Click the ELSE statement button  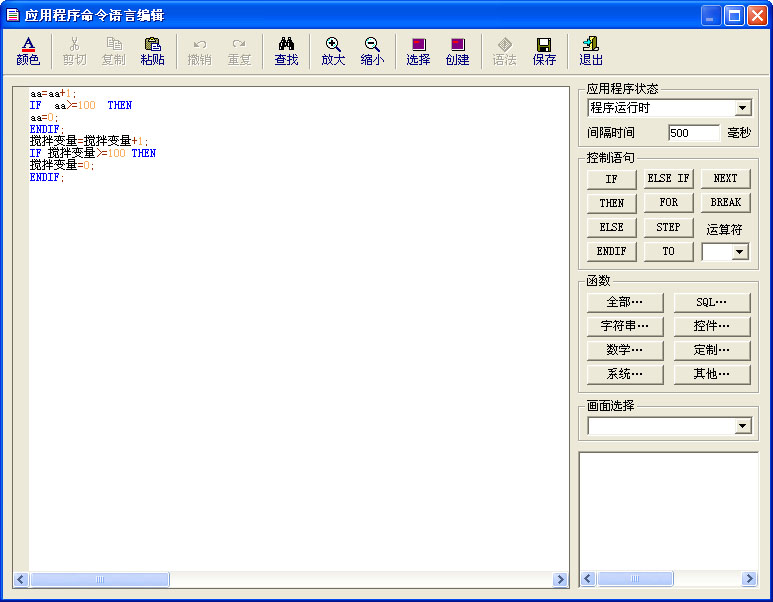[611, 227]
